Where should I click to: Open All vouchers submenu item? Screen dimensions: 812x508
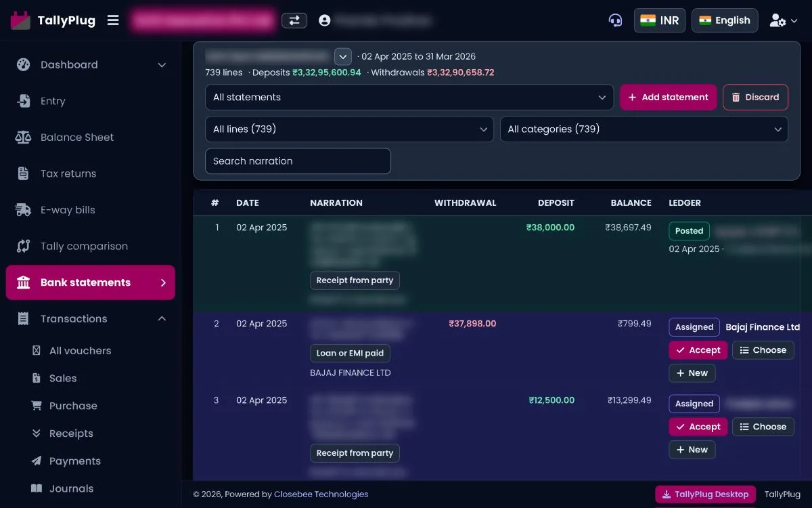80,351
